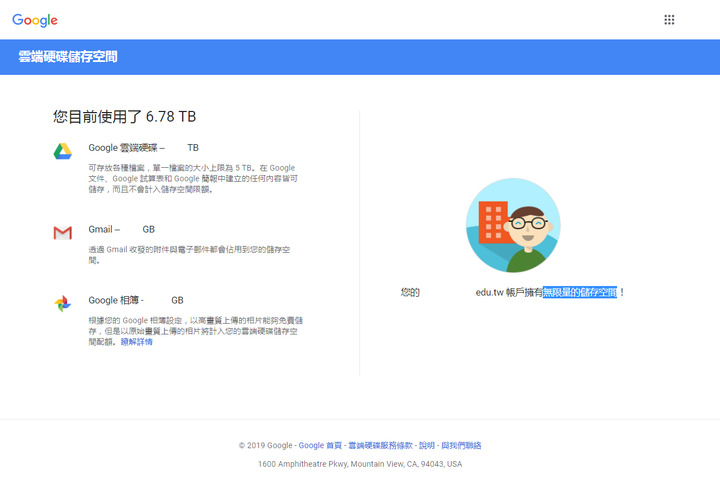Screen dimensions: 720x496
Task: Click the Google Photos pinwheel icon
Action: pos(62,304)
